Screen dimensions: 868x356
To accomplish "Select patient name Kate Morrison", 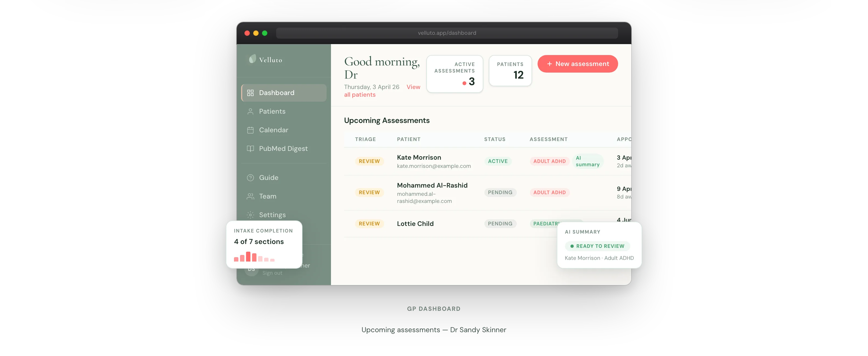I will 419,157.
